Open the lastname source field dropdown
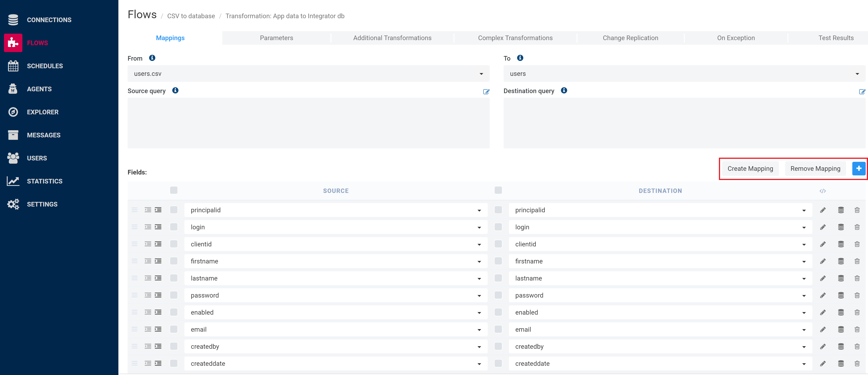The height and width of the screenshot is (375, 868). coord(479,278)
